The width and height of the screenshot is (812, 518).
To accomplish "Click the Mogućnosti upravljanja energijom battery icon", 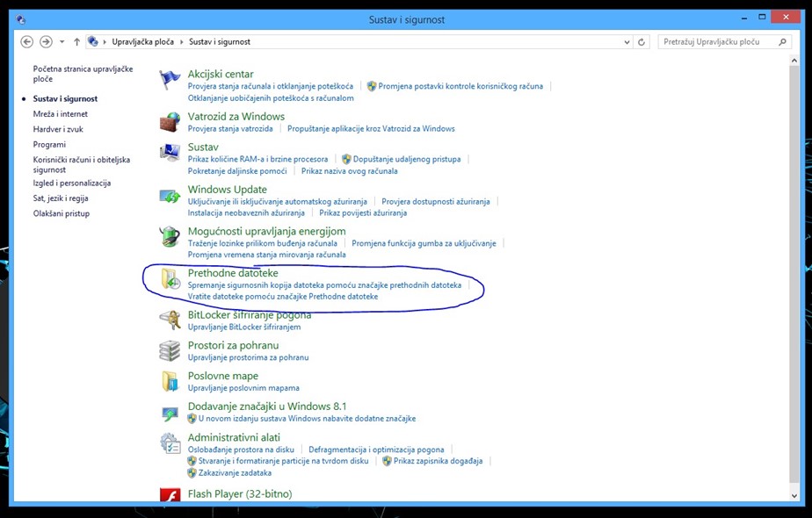I will [x=170, y=237].
